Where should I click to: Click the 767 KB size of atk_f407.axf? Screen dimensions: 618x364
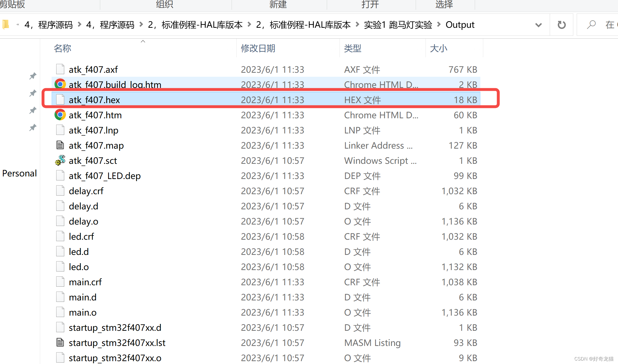pos(463,70)
